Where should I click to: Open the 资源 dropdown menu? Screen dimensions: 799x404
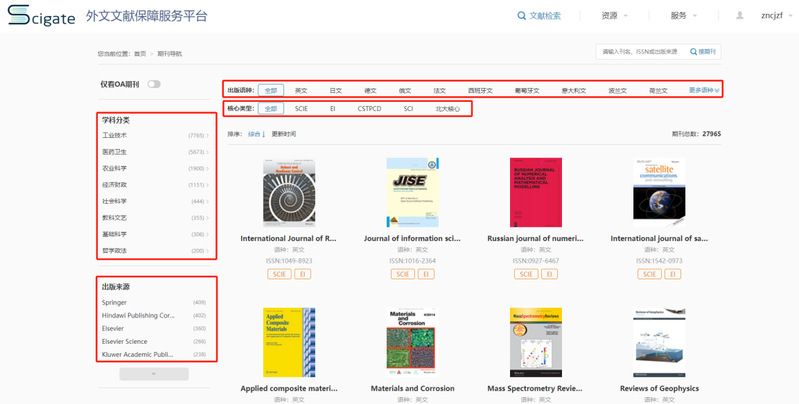pyautogui.click(x=614, y=16)
